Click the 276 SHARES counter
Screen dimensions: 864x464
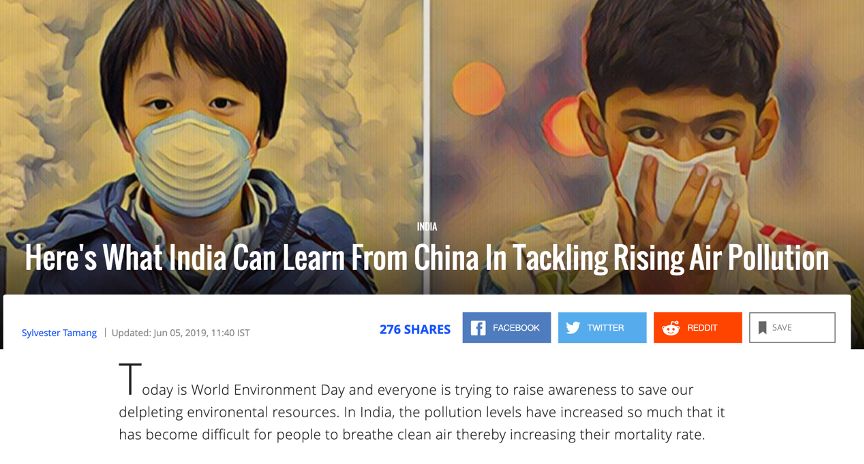tap(415, 329)
